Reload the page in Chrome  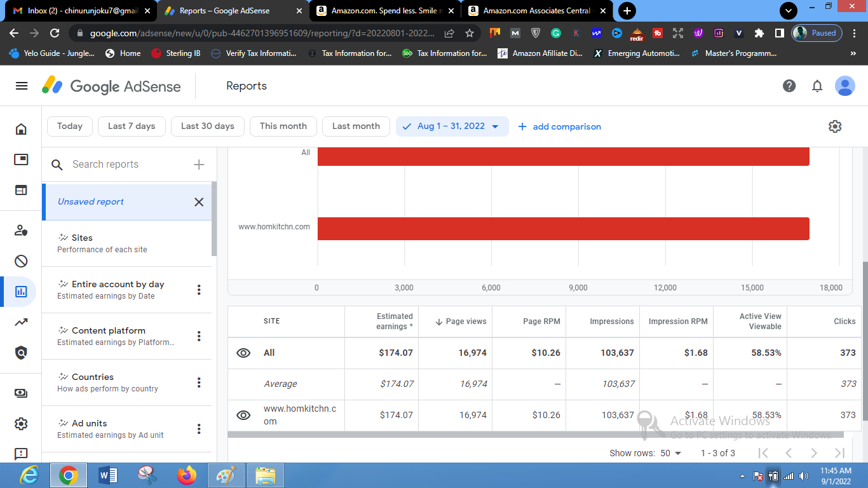coord(55,33)
